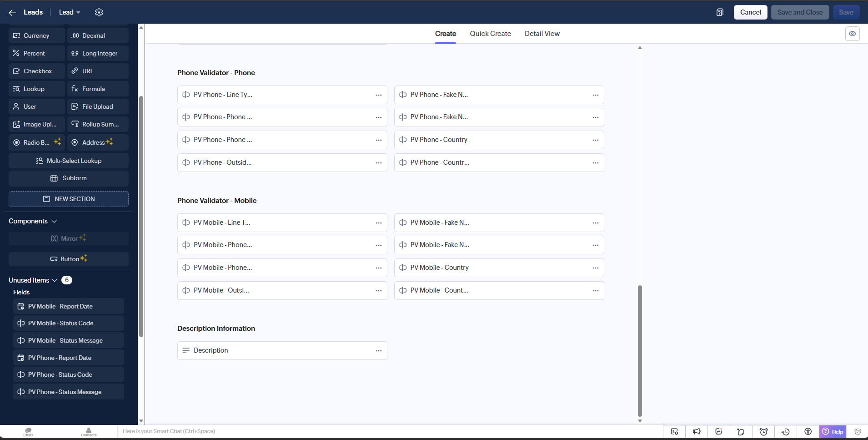Select the Button component
The image size is (868, 440).
tap(69, 259)
